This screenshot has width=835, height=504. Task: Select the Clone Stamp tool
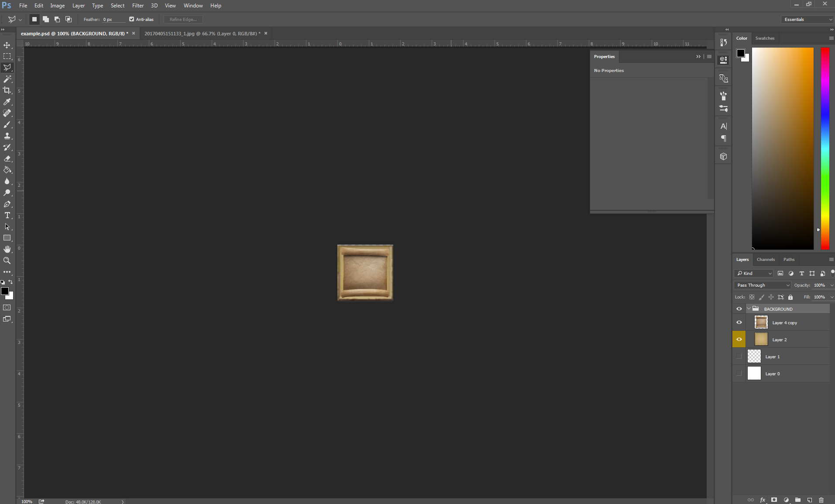tap(7, 136)
